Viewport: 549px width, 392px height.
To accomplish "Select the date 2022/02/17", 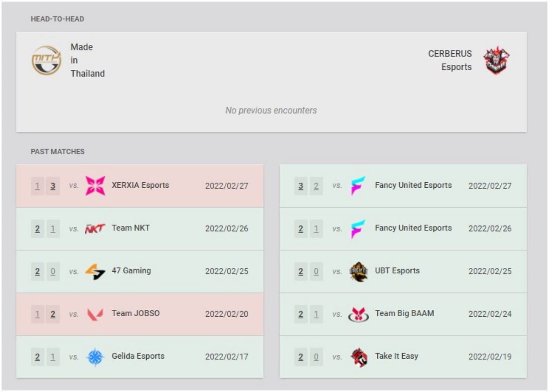I will [227, 357].
